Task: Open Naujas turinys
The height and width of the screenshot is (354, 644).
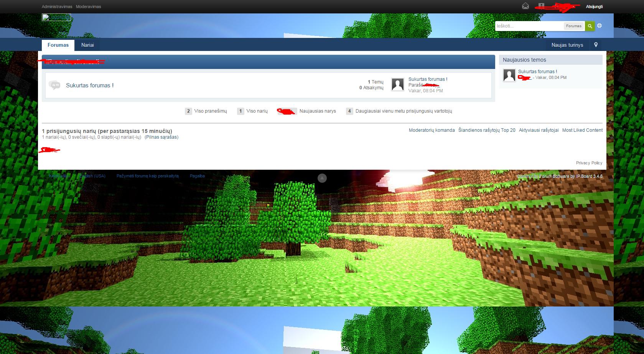Action: 567,45
